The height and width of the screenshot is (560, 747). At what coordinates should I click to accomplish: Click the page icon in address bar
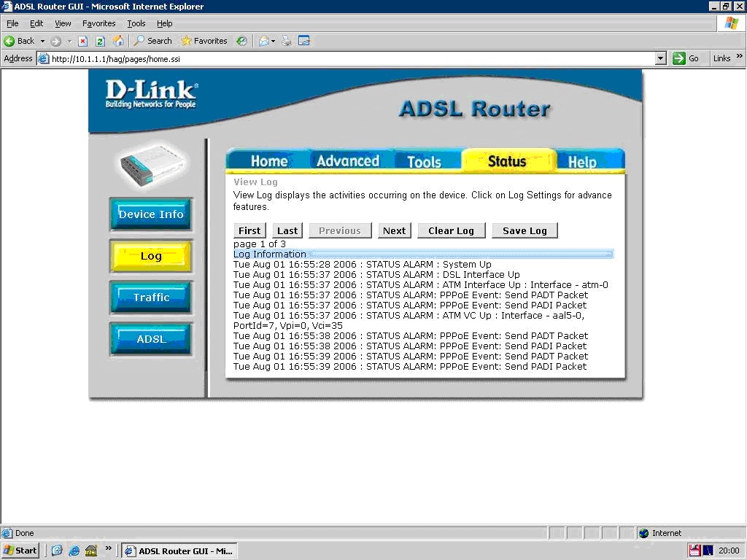click(x=43, y=58)
